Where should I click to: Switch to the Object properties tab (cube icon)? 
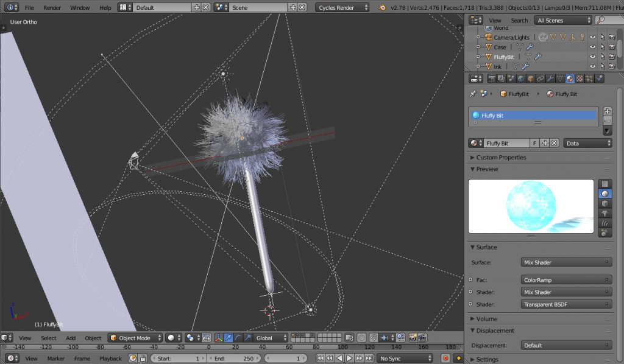point(530,78)
